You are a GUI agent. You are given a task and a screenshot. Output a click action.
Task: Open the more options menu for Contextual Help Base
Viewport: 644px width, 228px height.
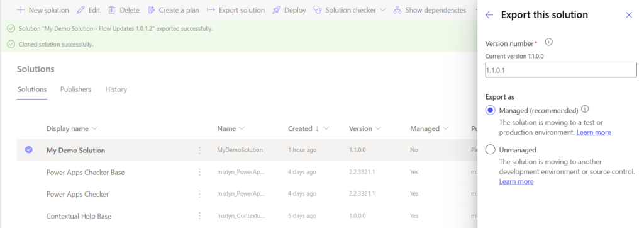pos(199,215)
